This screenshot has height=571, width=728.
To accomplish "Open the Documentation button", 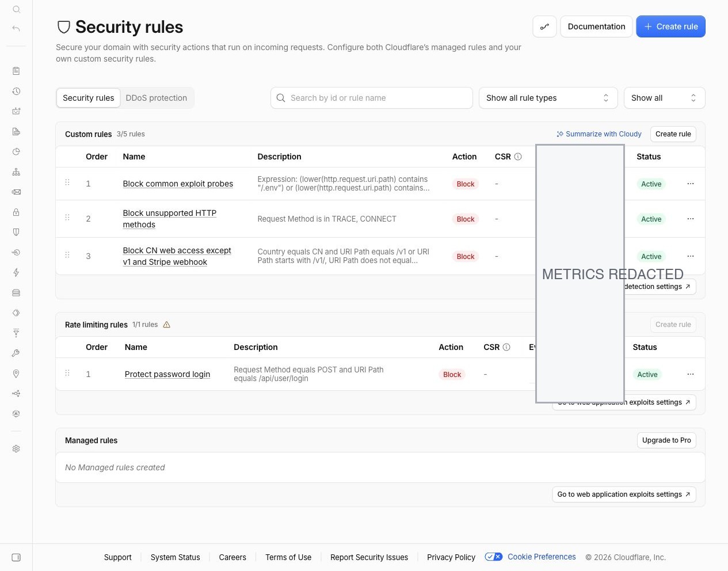I will click(x=596, y=26).
